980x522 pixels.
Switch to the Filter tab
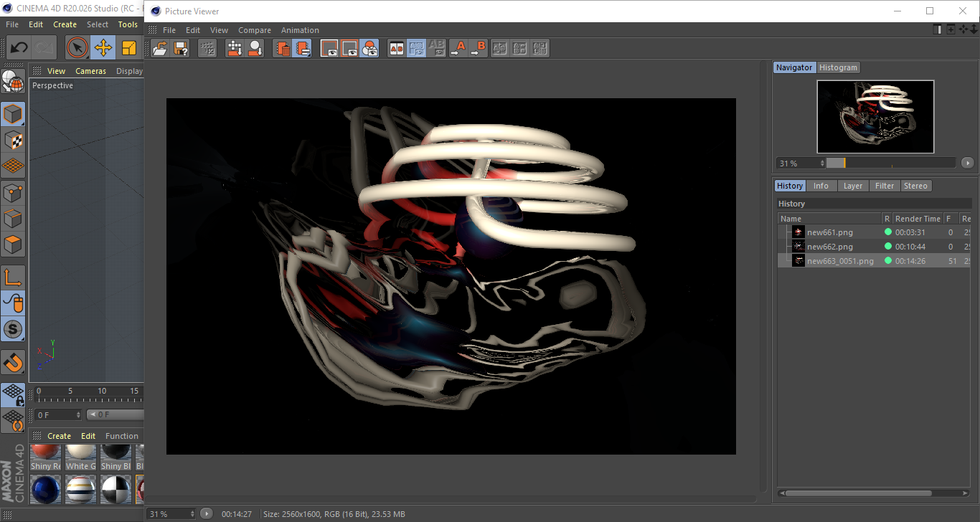[x=885, y=186]
